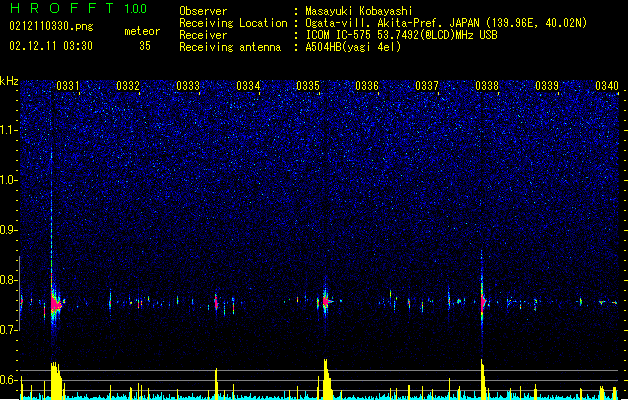Image resolution: width=629 pixels, height=400 pixels.
Task: Click the 0340 time marker
Action: (x=607, y=86)
